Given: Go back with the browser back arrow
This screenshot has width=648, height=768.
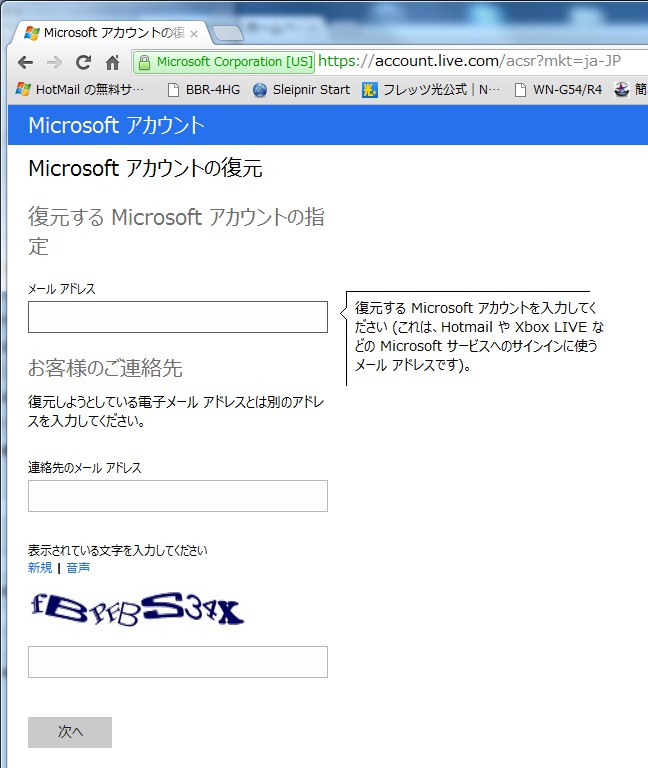Looking at the screenshot, I should [25, 62].
